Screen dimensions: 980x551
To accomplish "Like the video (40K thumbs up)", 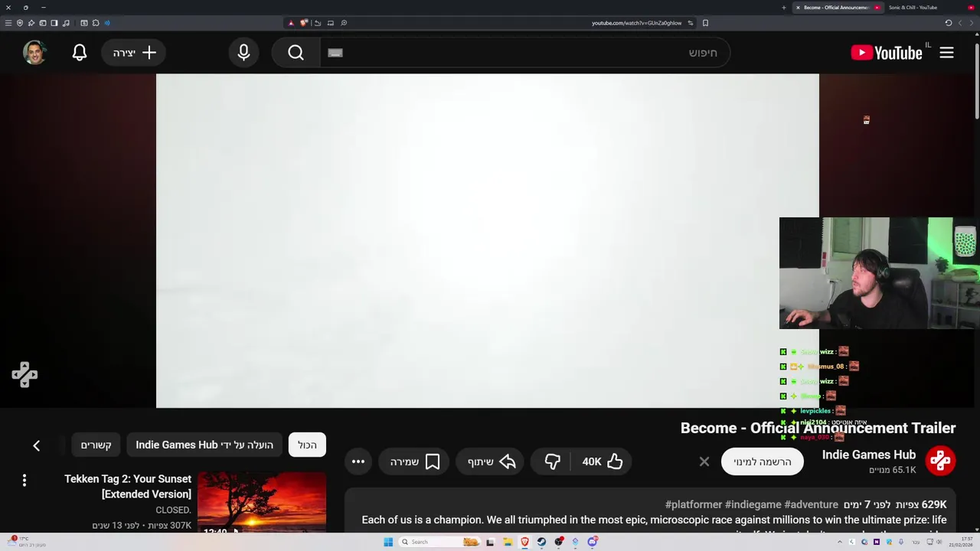I will pyautogui.click(x=603, y=461).
